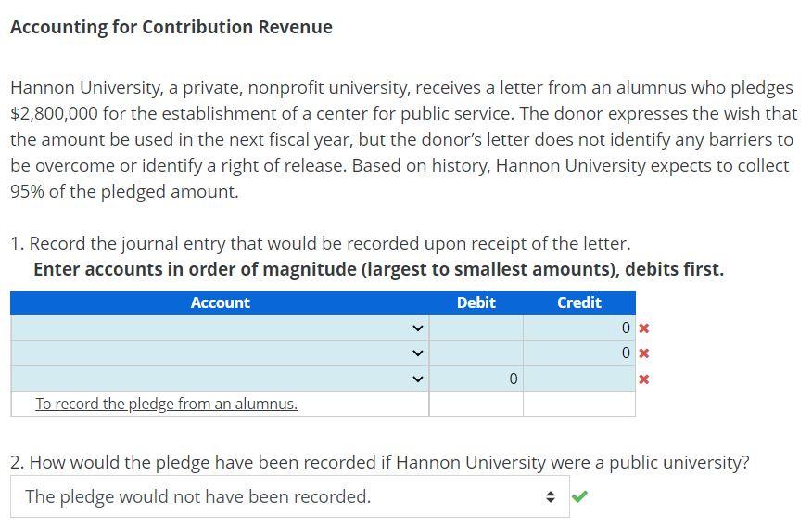Click third row debit field showing 0

coord(476,379)
